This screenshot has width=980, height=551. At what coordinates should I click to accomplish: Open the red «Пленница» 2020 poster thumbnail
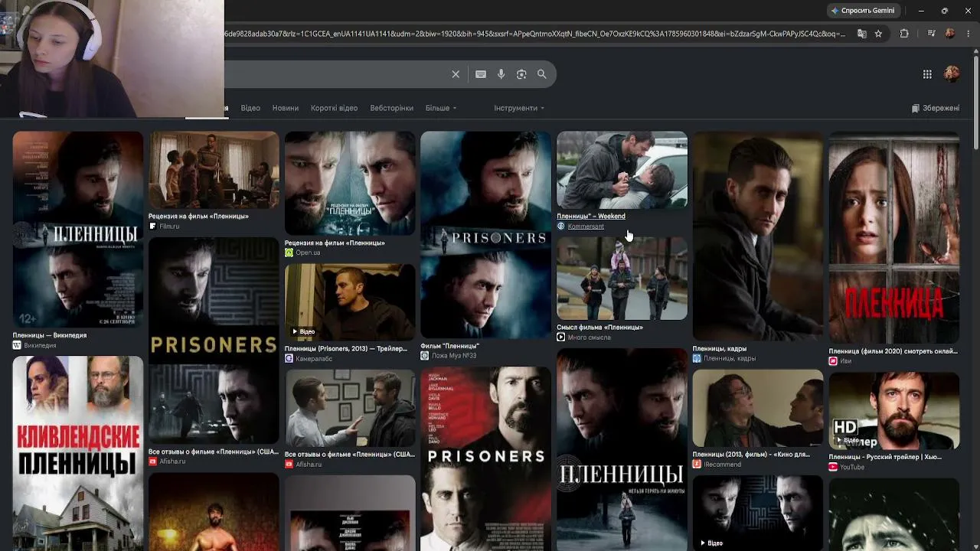[894, 237]
